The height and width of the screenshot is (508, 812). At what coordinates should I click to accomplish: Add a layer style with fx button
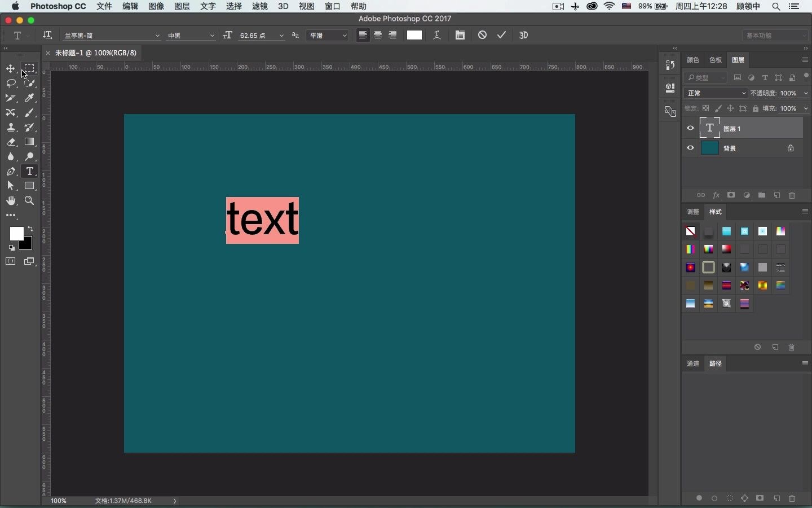(x=716, y=195)
